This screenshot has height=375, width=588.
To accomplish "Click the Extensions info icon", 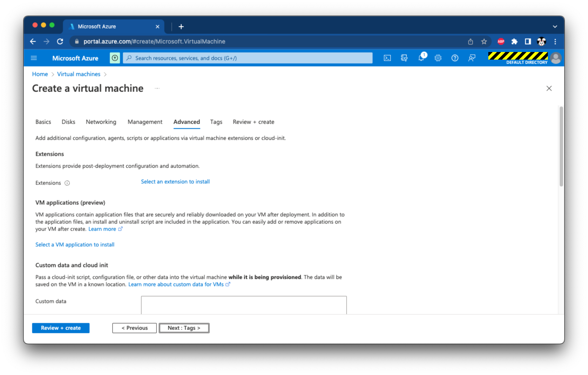I will pos(67,183).
